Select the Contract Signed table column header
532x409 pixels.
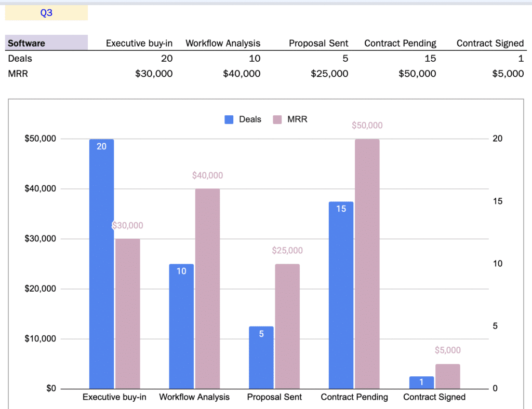coord(490,43)
